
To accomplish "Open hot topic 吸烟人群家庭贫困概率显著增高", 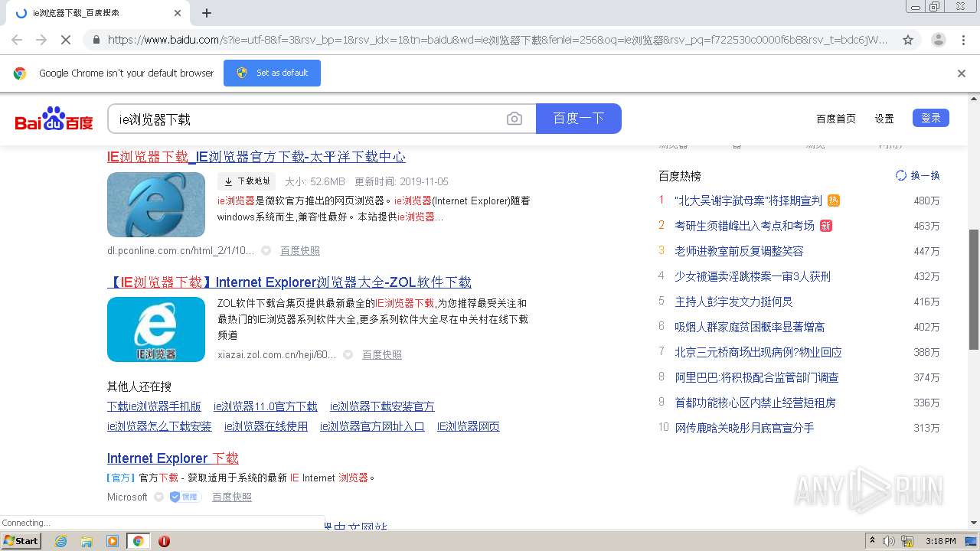I will [x=750, y=327].
